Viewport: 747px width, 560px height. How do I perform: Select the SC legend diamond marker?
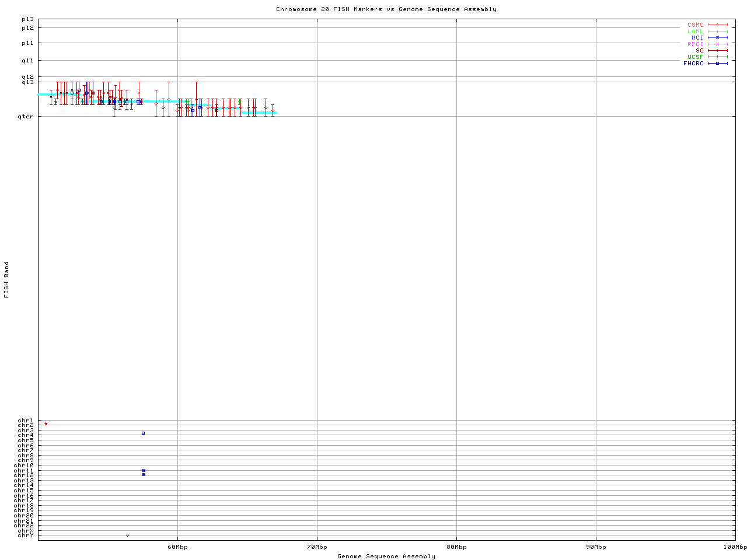coord(718,51)
